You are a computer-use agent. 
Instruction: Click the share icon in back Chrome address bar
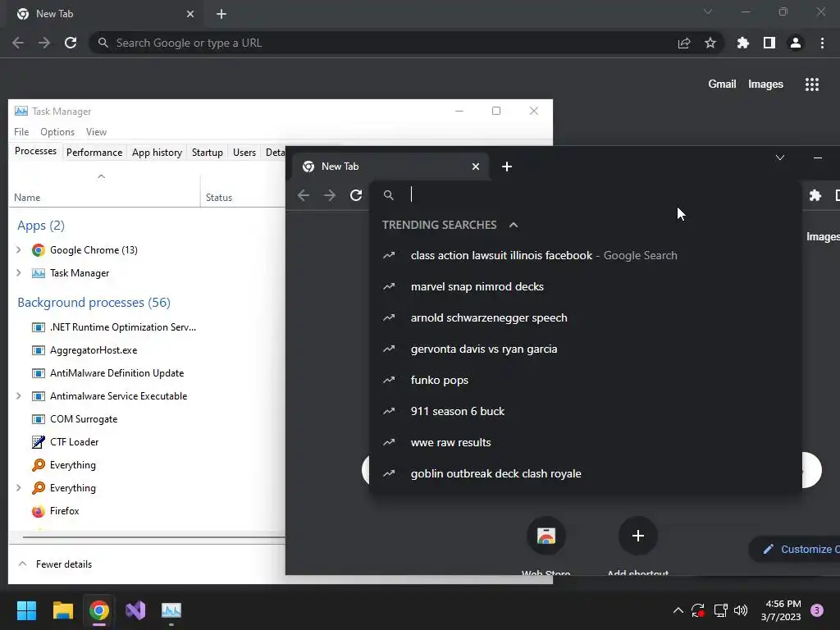click(x=684, y=43)
